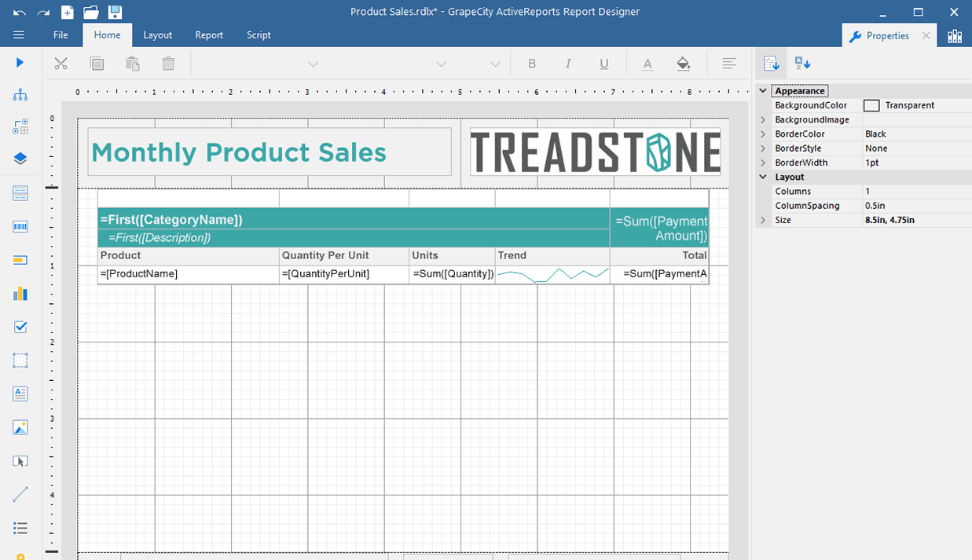Edit the ColumnSpacing value 0.5in
972x560 pixels.
tap(916, 206)
